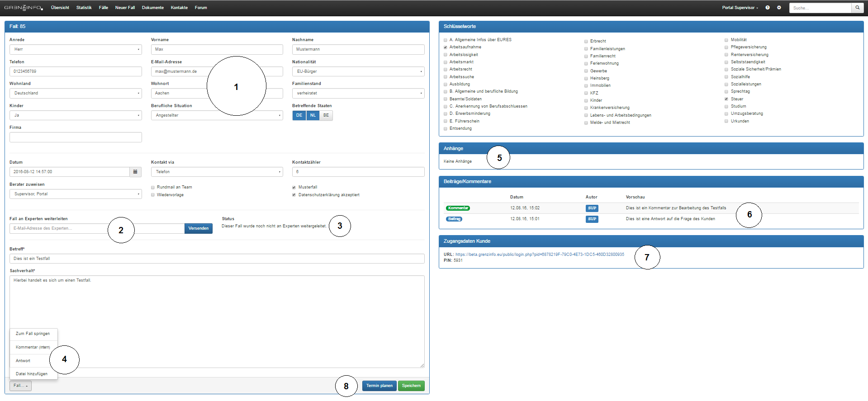Click the green Speichern button

[411, 386]
